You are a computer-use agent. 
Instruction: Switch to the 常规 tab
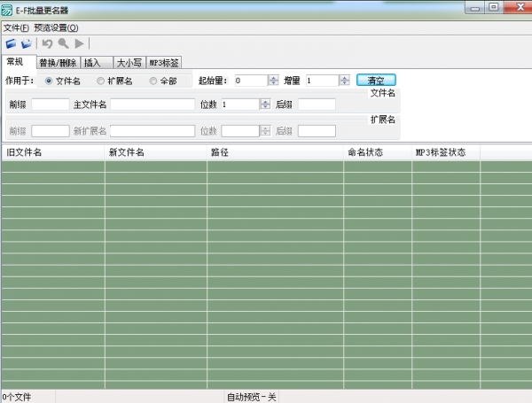(19, 62)
